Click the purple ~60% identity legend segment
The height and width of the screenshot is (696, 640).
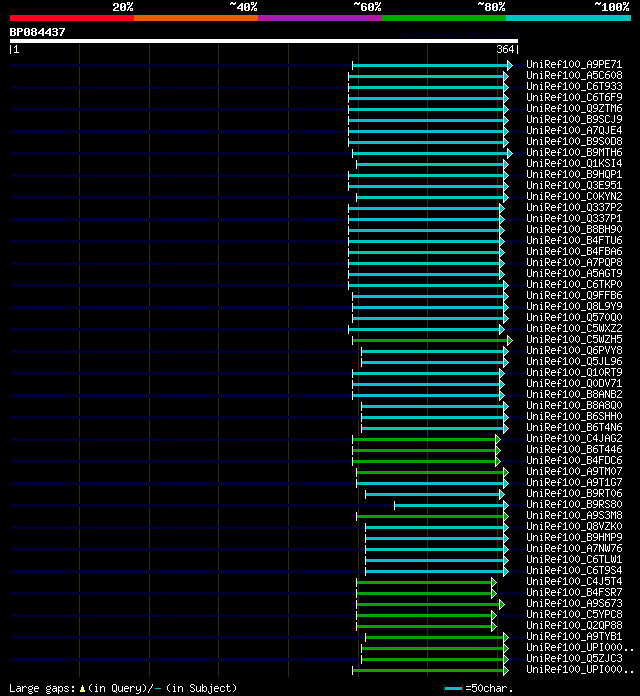coord(320,18)
